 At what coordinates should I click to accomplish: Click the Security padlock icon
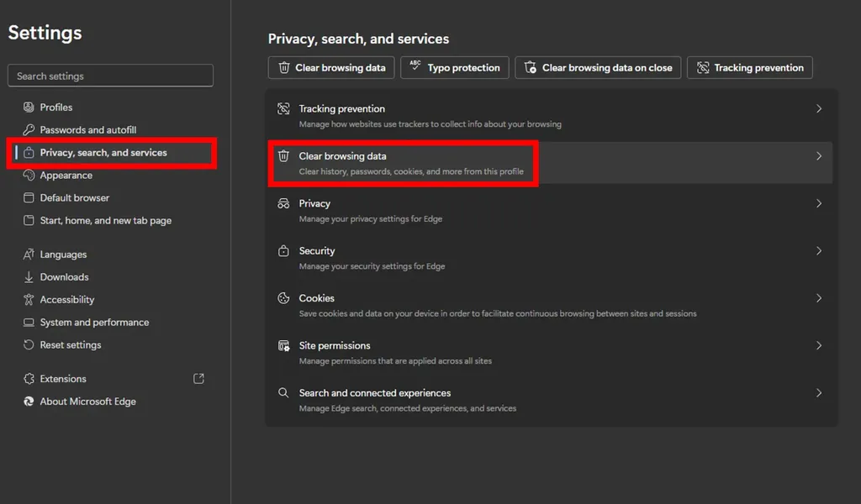tap(283, 251)
